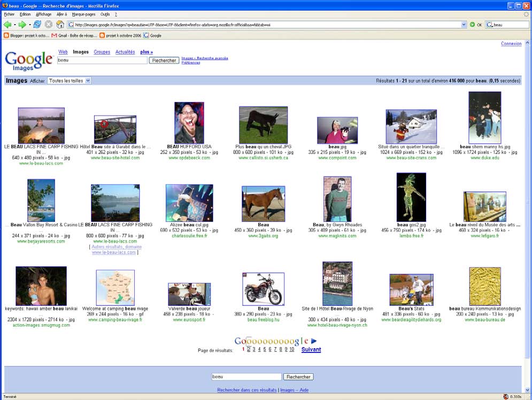
Task: Open Images Recherche avancée link
Action: [x=205, y=58]
